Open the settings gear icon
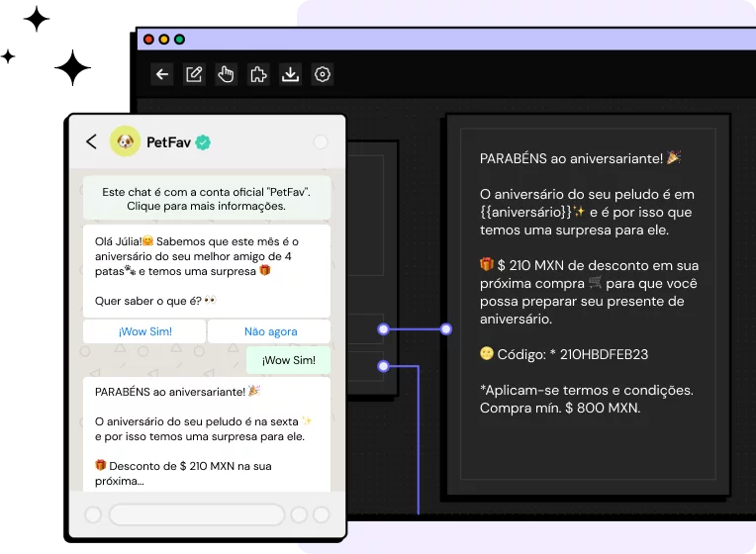756x554 pixels. coord(322,74)
